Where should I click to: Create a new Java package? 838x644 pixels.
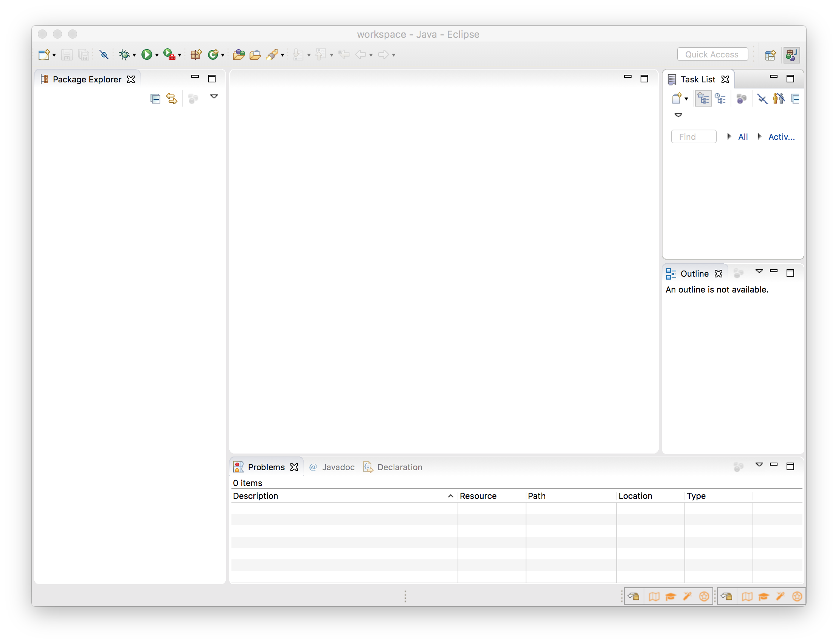[x=196, y=54]
